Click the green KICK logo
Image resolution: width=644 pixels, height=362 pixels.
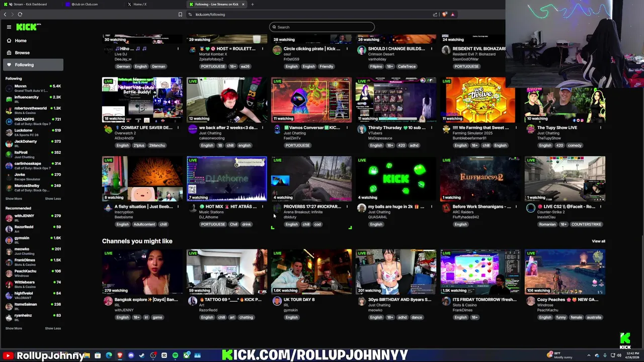[x=28, y=27]
